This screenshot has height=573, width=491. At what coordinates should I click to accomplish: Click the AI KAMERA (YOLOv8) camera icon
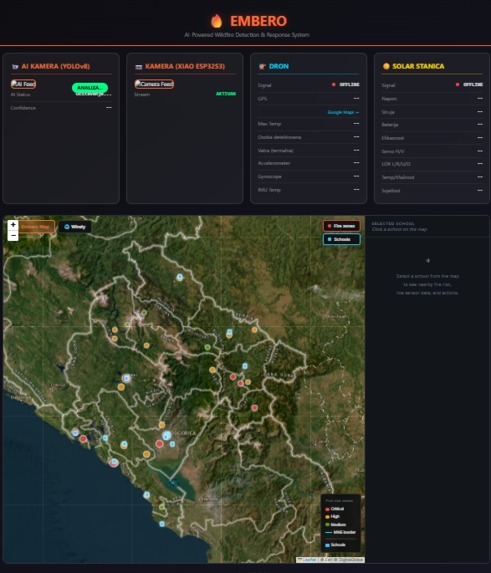point(15,67)
